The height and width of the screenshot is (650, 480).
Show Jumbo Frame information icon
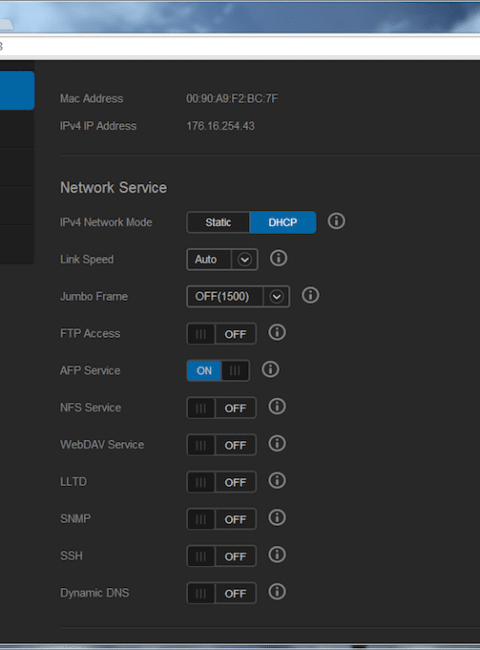tap(310, 295)
